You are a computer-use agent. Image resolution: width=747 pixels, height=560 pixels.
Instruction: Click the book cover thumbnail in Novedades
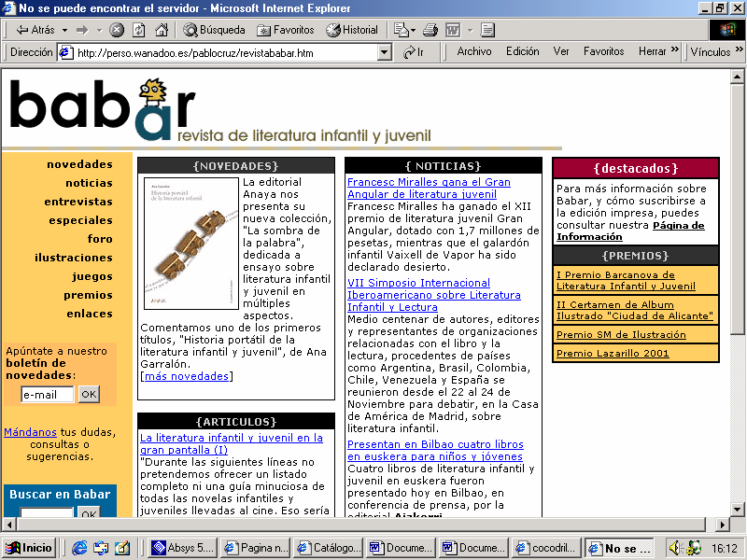point(191,244)
